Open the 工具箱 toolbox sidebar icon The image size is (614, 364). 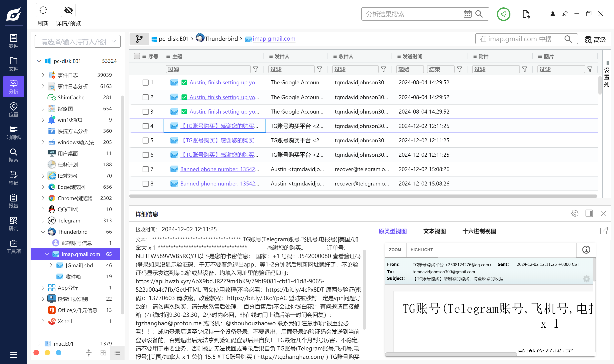pyautogui.click(x=13, y=246)
